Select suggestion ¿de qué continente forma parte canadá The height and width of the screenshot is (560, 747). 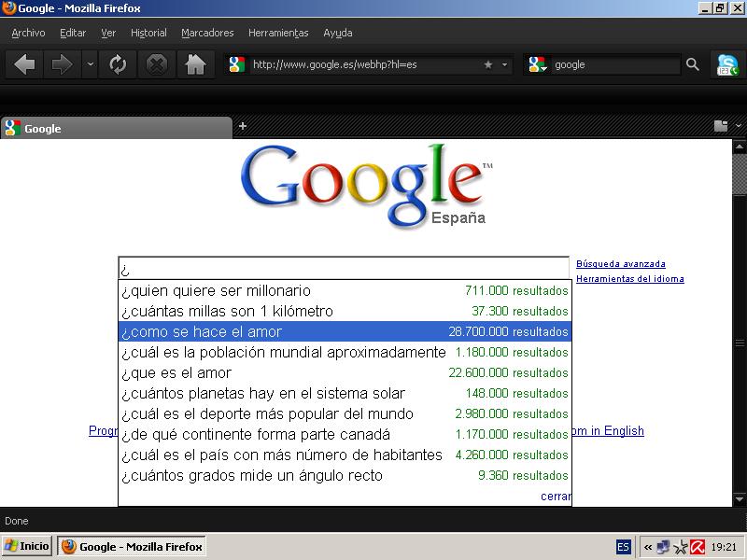coord(345,434)
